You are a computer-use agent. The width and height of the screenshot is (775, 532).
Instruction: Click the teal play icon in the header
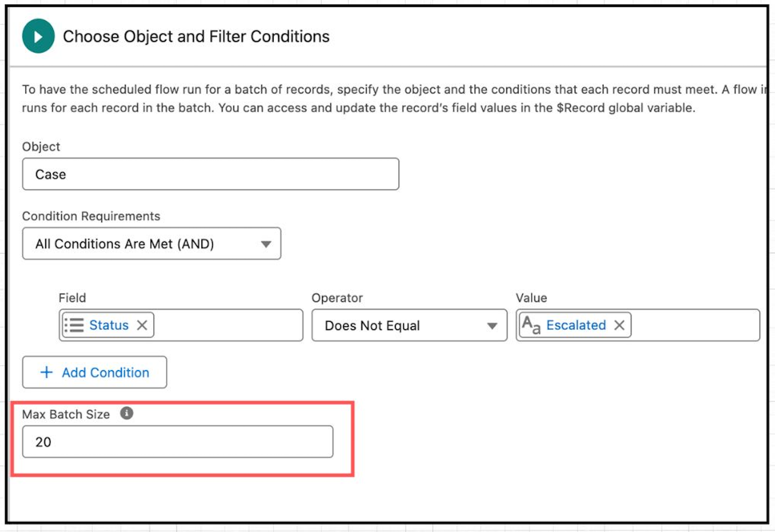tap(38, 35)
